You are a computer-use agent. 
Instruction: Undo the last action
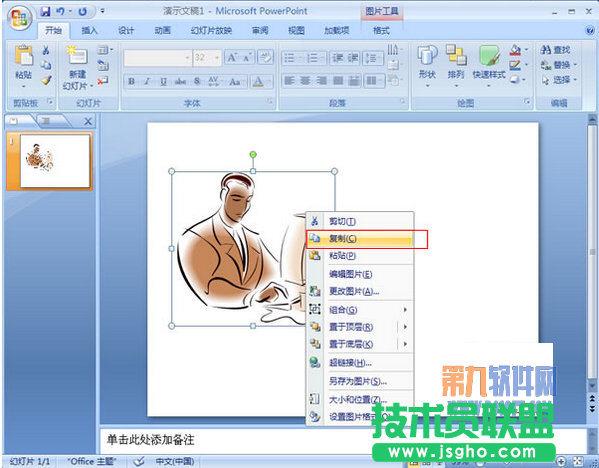60,11
